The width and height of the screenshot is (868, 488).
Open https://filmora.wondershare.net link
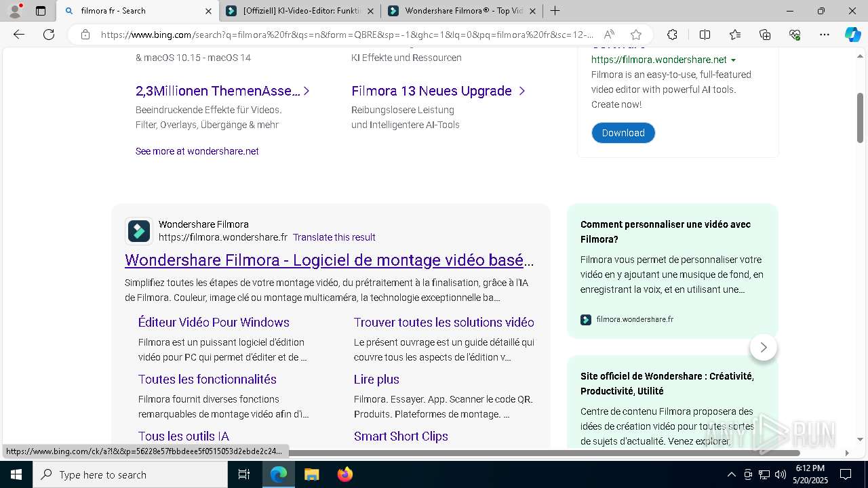click(x=658, y=60)
